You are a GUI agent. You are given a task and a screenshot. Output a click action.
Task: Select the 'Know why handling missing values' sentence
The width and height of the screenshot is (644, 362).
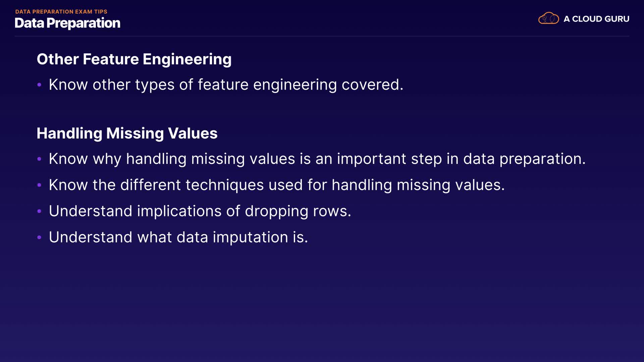[x=317, y=159]
